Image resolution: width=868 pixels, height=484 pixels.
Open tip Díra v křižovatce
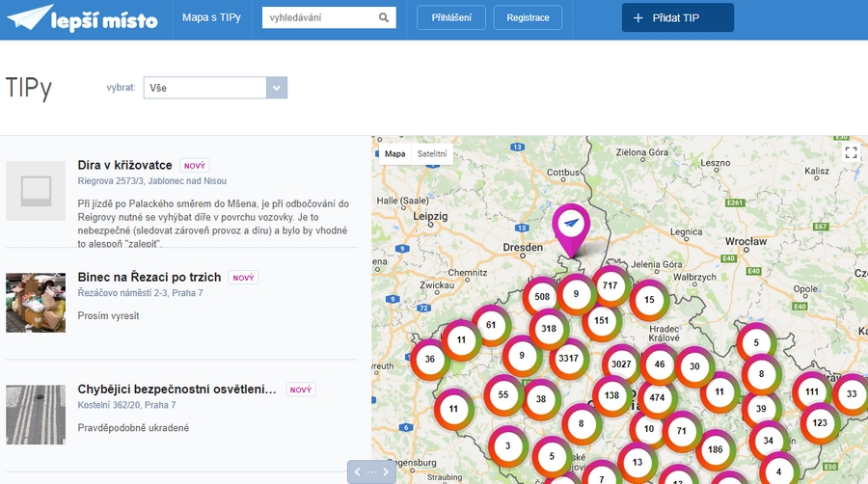(124, 165)
